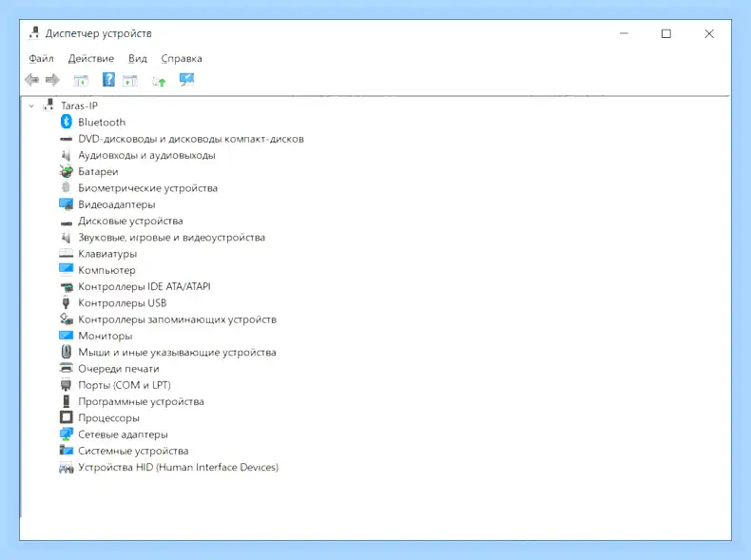Screen dimensions: 751x560
Task: Click the Контроллеры IDE ATA/ATAPI icon
Action: coord(67,287)
